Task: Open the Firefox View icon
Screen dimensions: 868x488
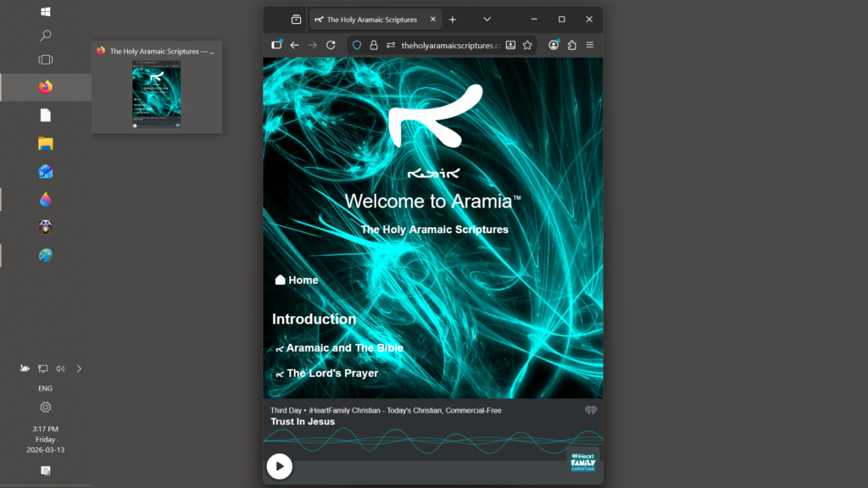Action: click(296, 19)
